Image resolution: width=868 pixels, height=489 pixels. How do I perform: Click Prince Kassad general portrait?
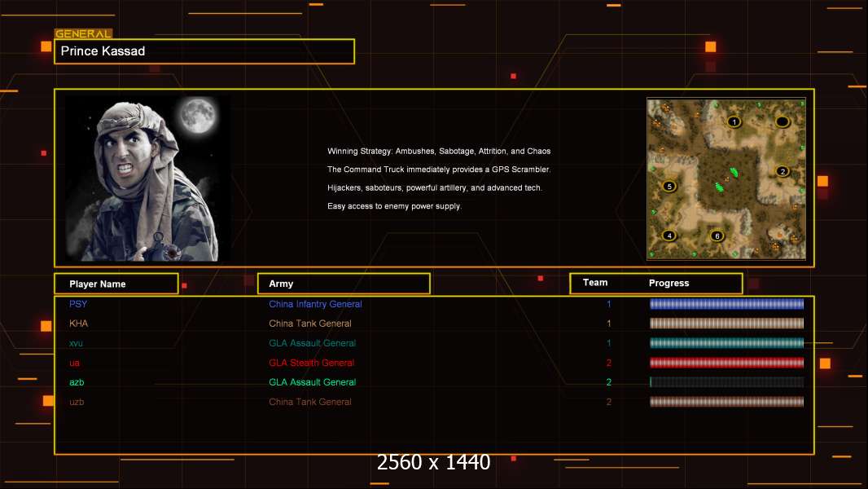point(147,178)
